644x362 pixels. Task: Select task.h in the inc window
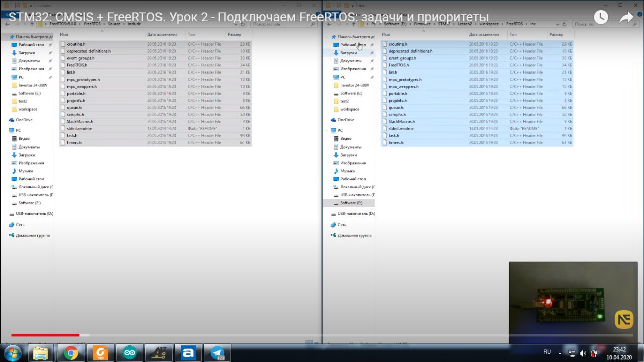click(477, 136)
